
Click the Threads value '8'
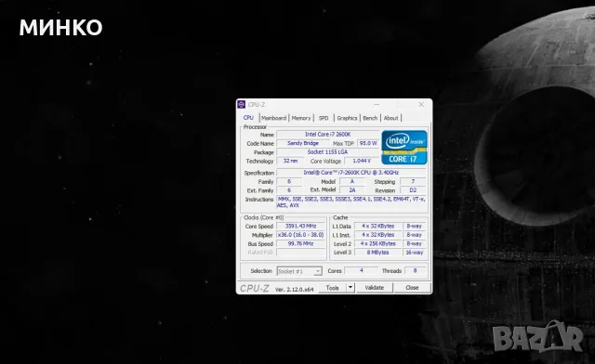pyautogui.click(x=415, y=271)
